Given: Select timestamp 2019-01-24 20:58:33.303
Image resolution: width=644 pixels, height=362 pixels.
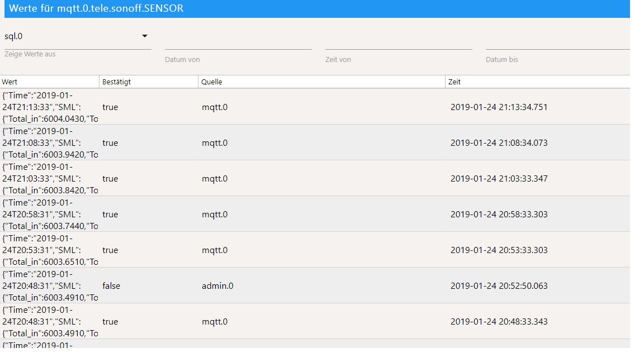Looking at the screenshot, I should (x=499, y=215).
